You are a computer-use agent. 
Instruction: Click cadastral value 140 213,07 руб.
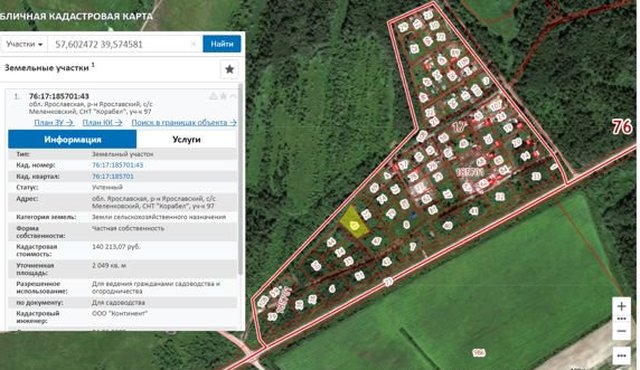coord(116,247)
